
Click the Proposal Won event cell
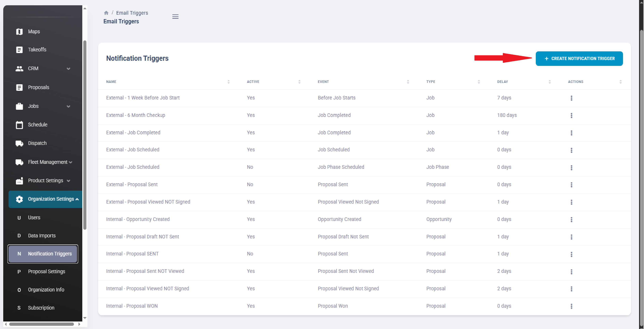coord(333,306)
